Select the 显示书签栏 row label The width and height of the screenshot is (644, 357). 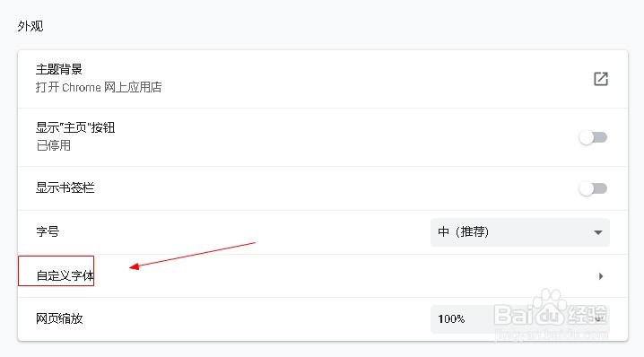(x=65, y=187)
